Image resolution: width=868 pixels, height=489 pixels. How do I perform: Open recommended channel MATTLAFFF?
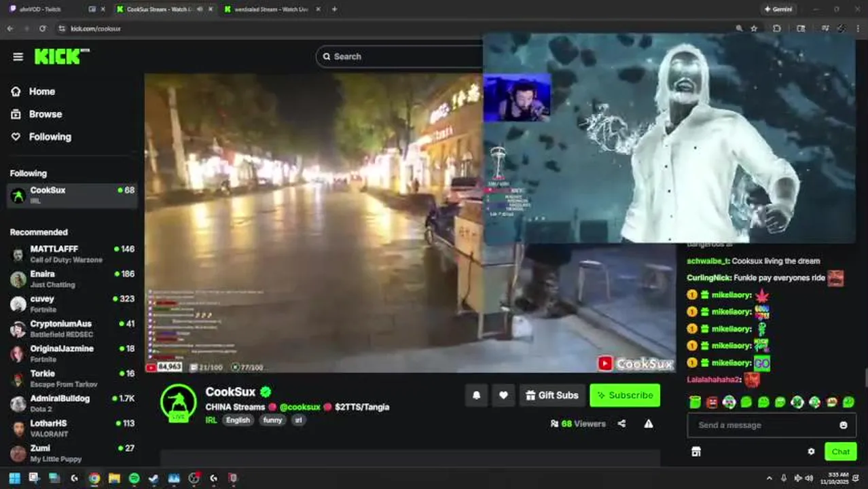72,254
